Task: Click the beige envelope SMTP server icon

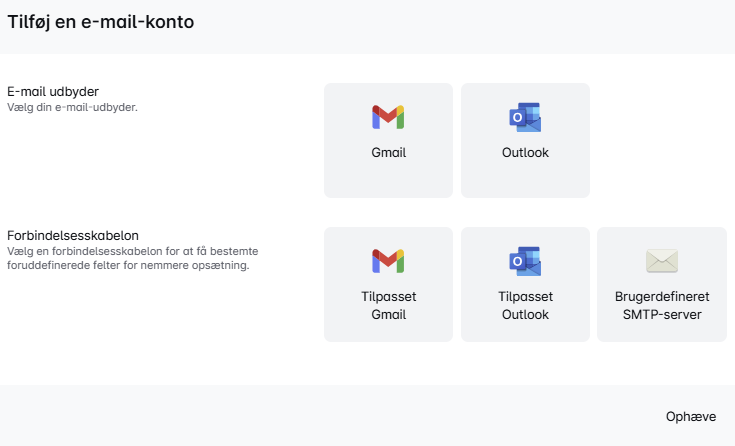Action: click(x=661, y=261)
